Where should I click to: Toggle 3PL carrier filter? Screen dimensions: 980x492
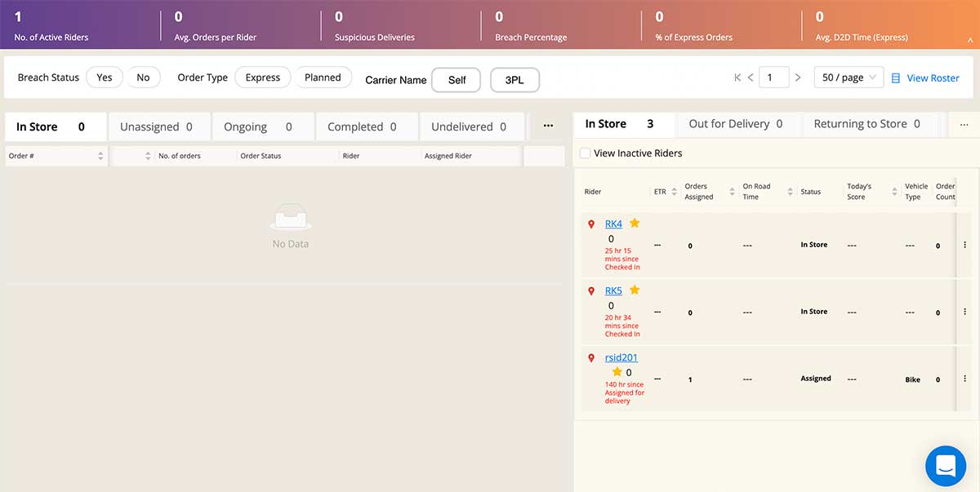(x=514, y=80)
